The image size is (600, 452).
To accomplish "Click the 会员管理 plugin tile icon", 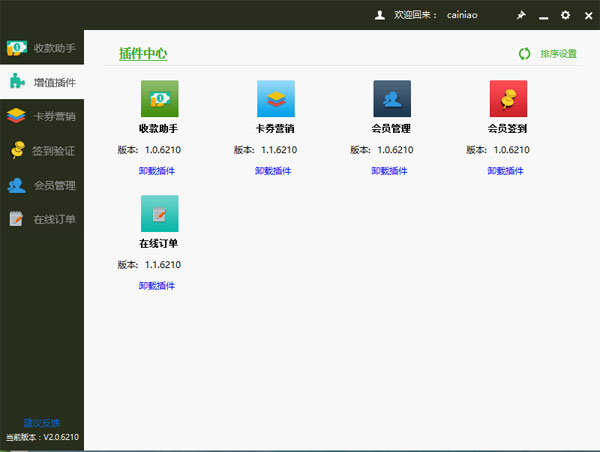I will [x=392, y=99].
